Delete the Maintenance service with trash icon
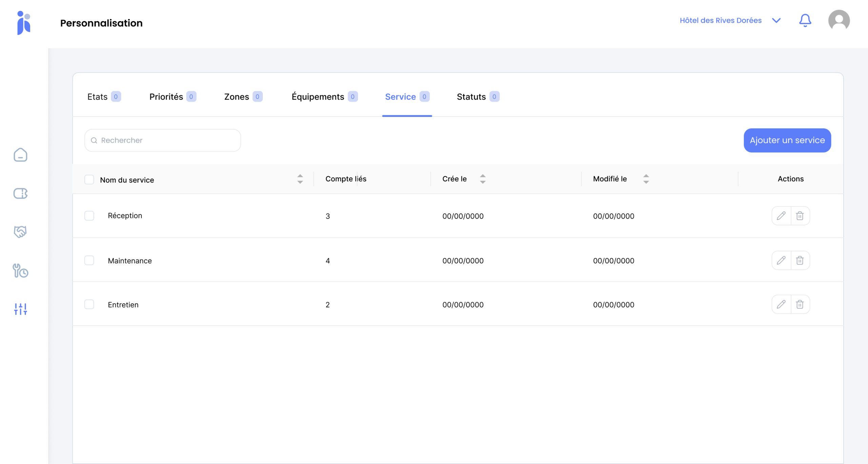Screen dimensions: 868x464 tap(800, 260)
